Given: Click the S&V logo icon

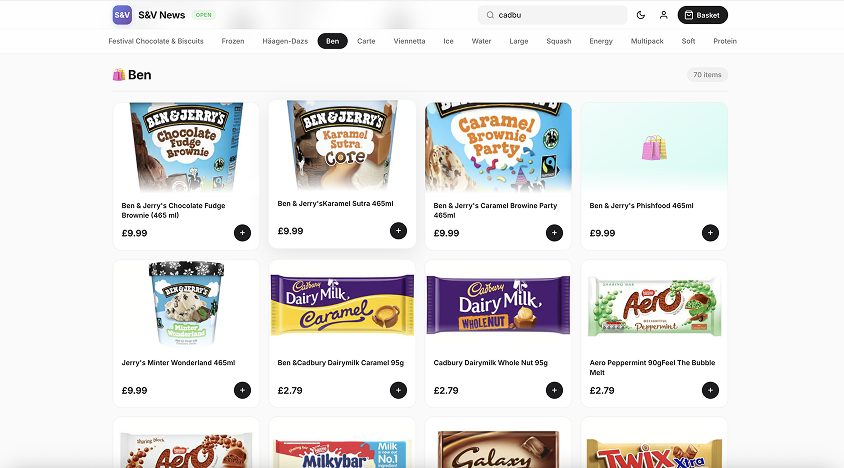Looking at the screenshot, I should tap(122, 15).
